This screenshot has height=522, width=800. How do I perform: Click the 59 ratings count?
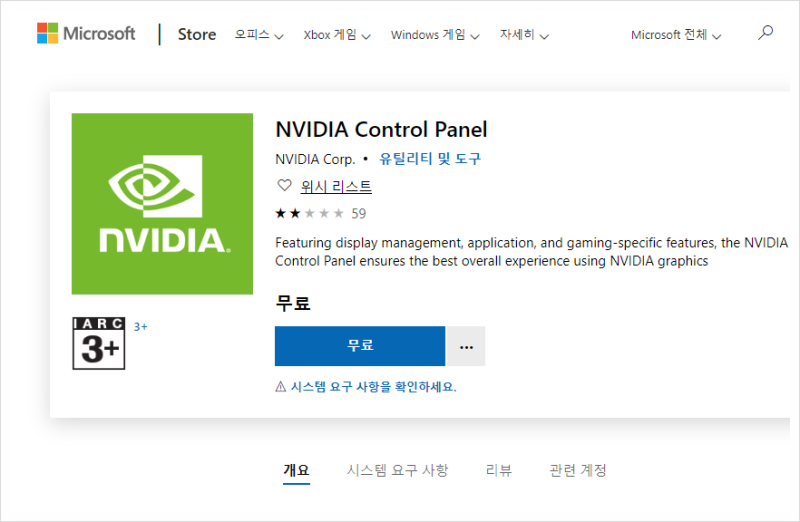[359, 213]
